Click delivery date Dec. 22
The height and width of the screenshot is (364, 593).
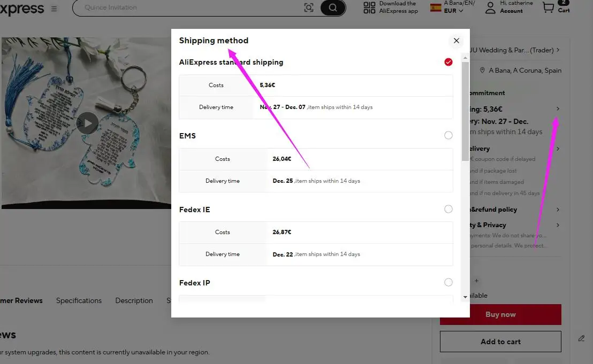point(283,254)
